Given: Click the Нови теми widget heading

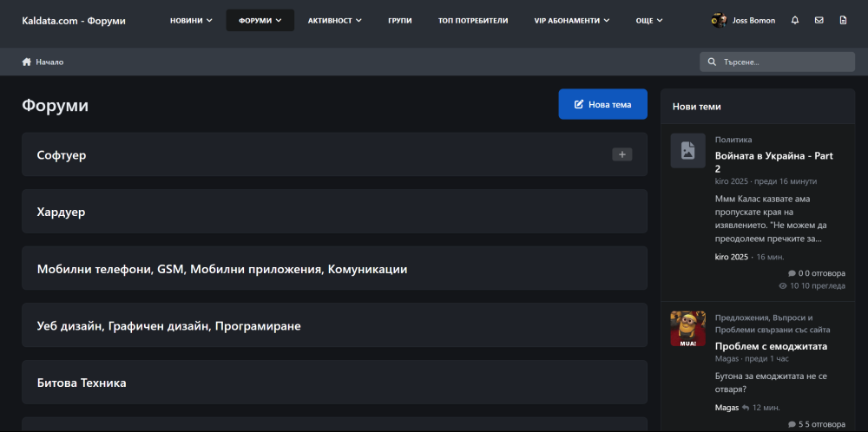Looking at the screenshot, I should (696, 106).
